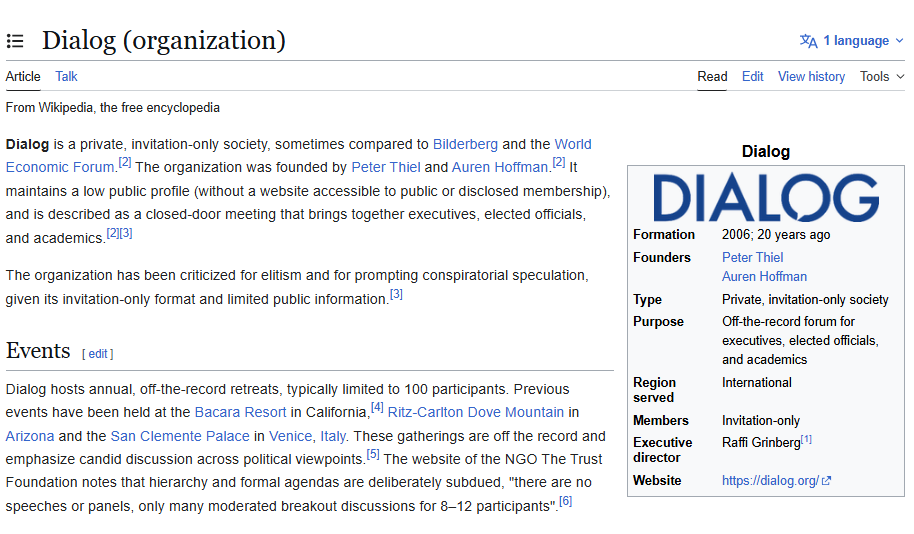Switch to the Article tab
Viewport: 914px width, 534px height.
[x=23, y=76]
